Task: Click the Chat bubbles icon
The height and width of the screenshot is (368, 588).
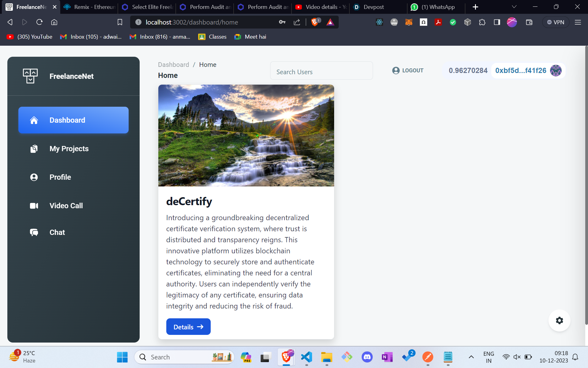Action: point(34,232)
